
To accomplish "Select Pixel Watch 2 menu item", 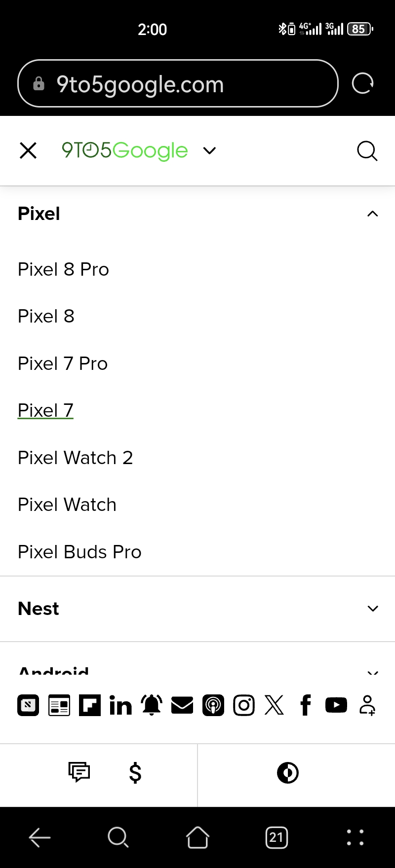I will (75, 458).
